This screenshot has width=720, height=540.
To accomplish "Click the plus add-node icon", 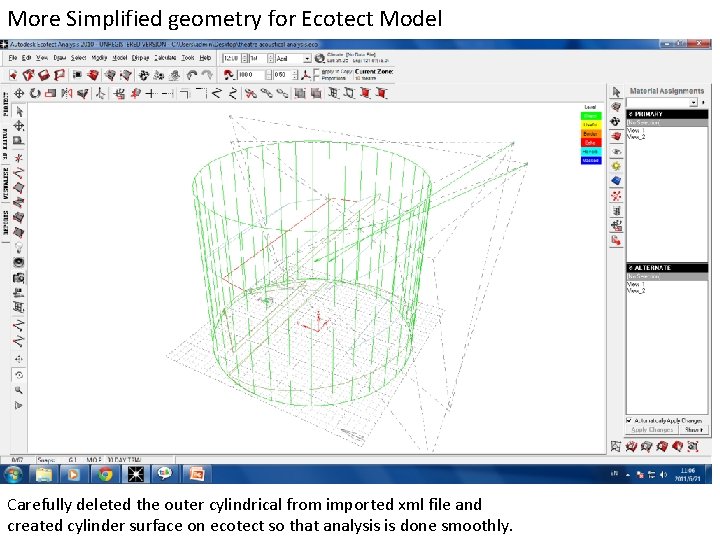I will 151,94.
